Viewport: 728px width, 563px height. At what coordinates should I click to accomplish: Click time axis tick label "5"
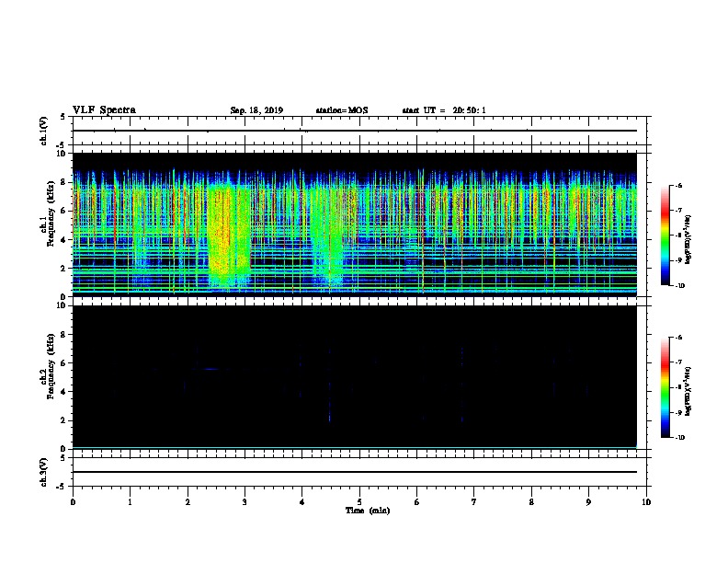359,502
